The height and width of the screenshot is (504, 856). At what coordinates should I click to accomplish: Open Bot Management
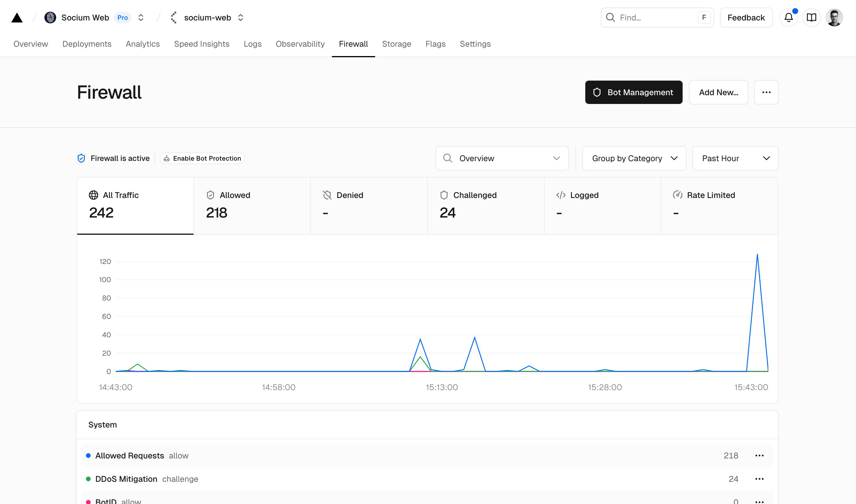pos(633,92)
